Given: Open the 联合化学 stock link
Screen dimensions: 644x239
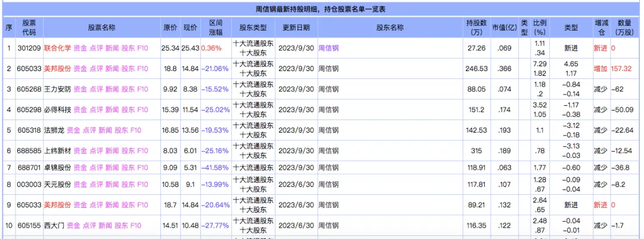Looking at the screenshot, I should coord(57,48).
